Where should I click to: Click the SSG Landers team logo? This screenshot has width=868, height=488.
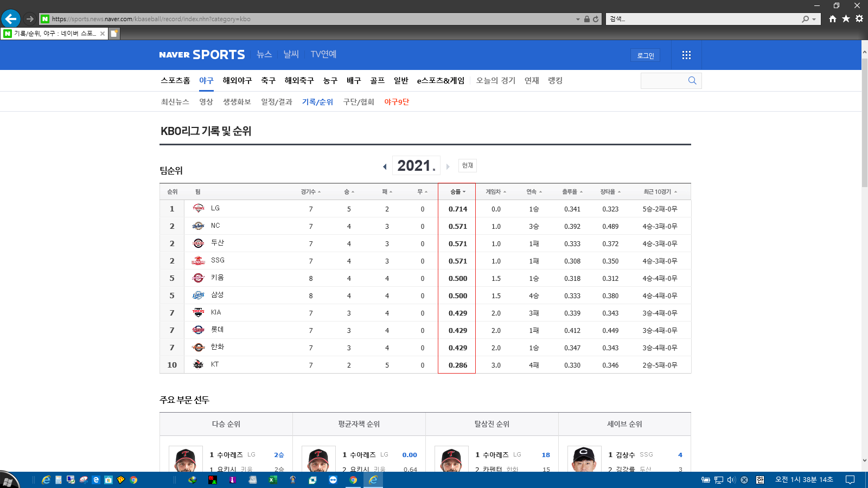[x=198, y=260]
